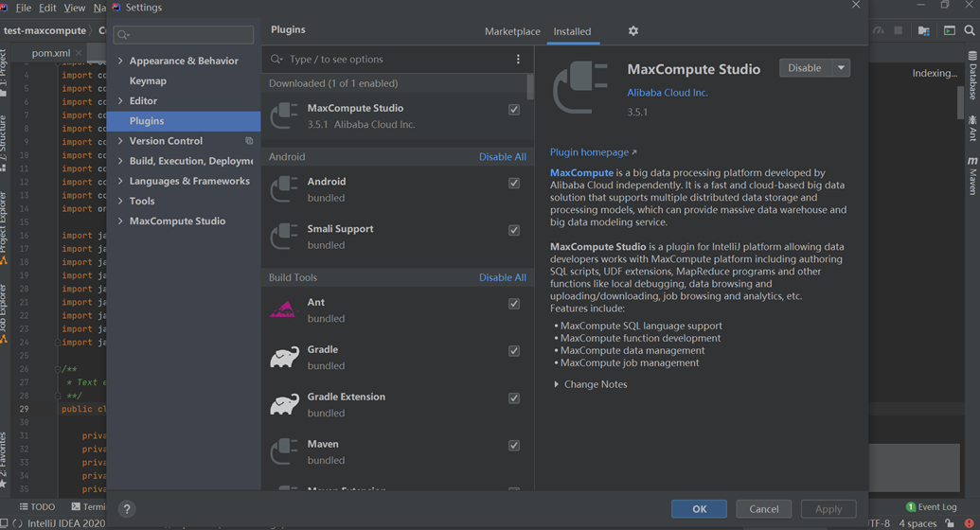Switch to the Marketplace tab
This screenshot has width=980, height=530.
pyautogui.click(x=512, y=31)
